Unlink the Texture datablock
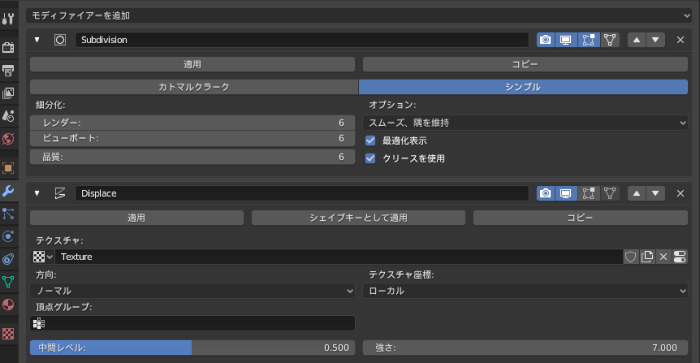The width and height of the screenshot is (700, 363). click(663, 257)
